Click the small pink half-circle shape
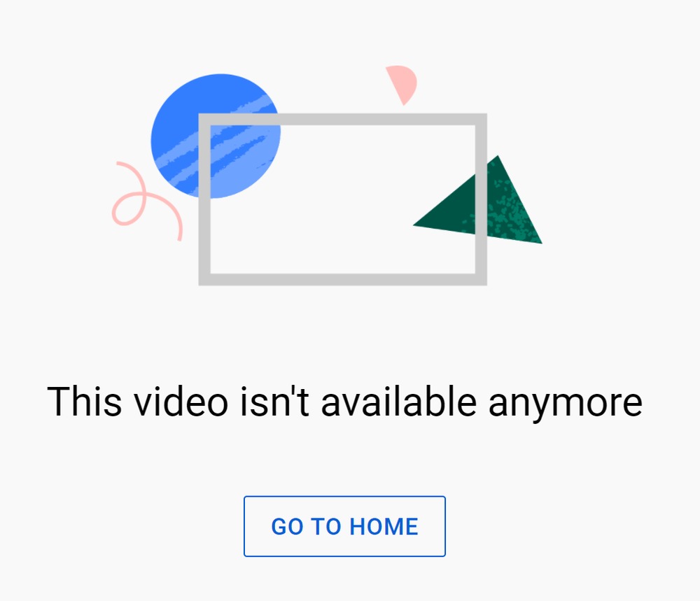 (401, 85)
